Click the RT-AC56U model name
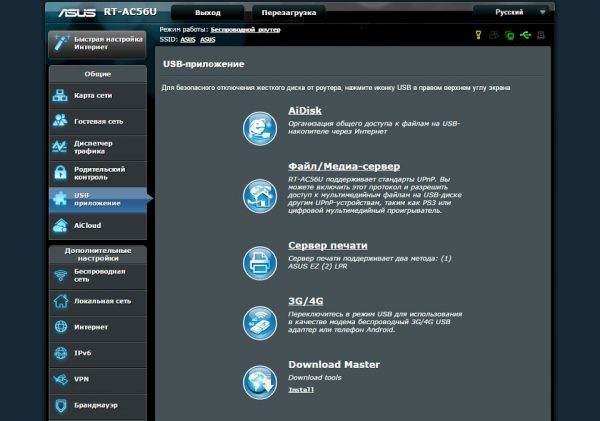Viewport: 600px width, 421px height. pos(130,12)
